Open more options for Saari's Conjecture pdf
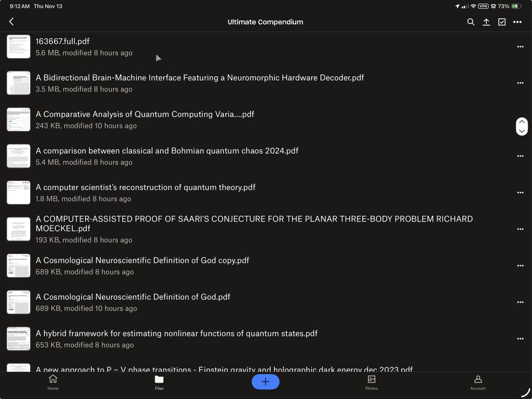This screenshot has height=399, width=532. tap(520, 229)
